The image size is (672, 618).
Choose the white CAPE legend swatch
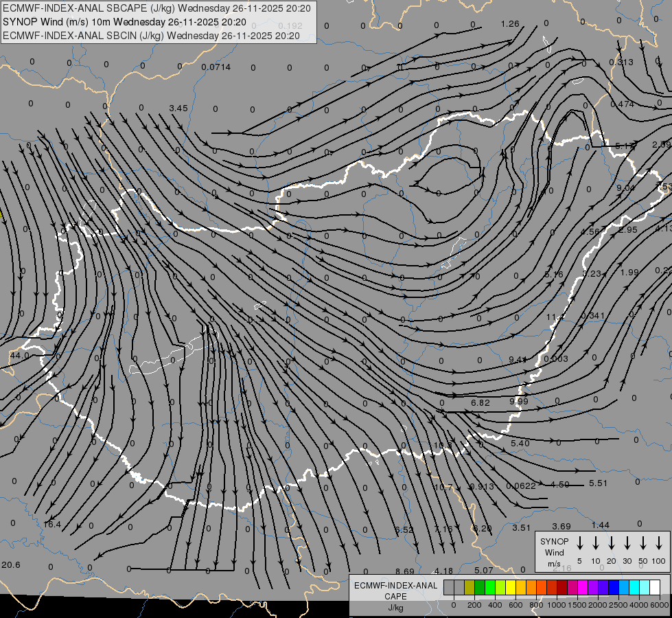point(654,587)
